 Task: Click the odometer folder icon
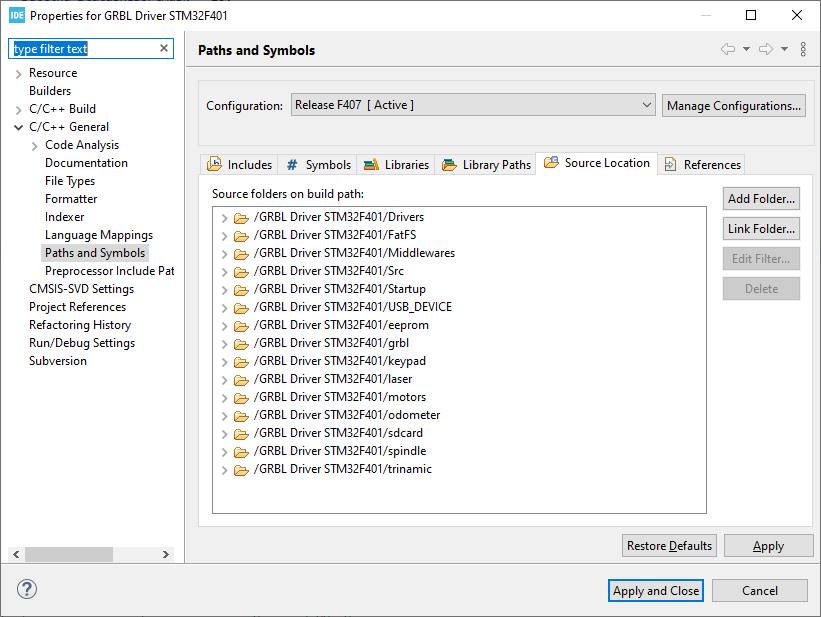click(x=241, y=416)
